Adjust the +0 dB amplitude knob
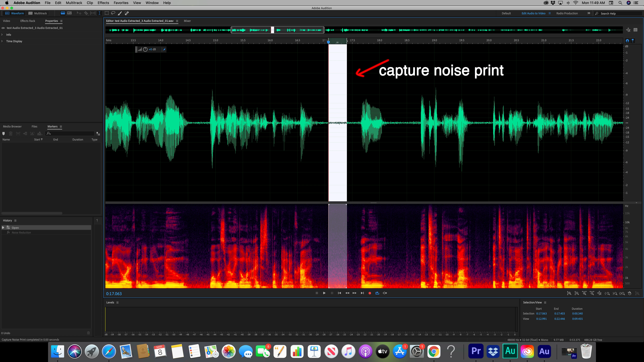 pos(145,50)
